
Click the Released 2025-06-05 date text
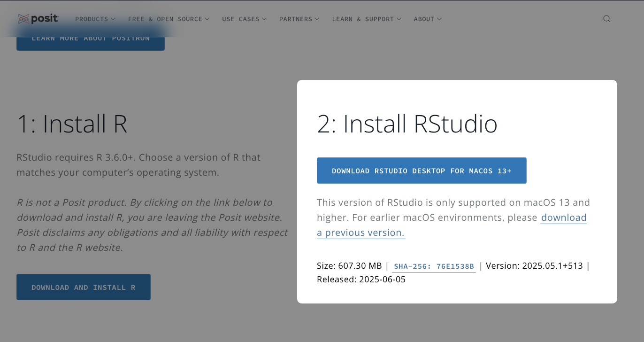click(x=361, y=280)
